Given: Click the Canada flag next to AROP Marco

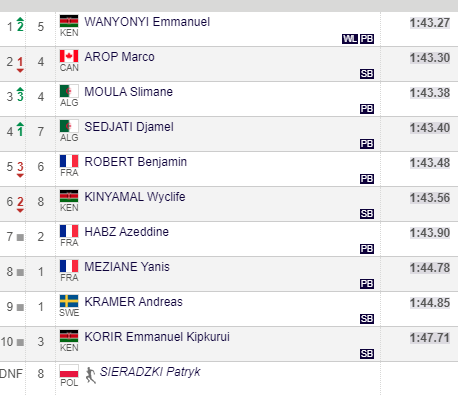Looking at the screenshot, I should pos(69,56).
